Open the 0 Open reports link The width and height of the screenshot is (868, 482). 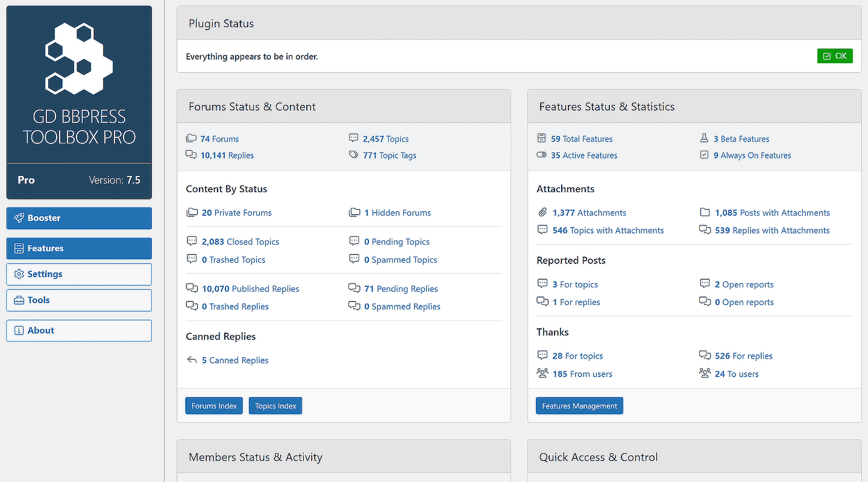(x=744, y=302)
